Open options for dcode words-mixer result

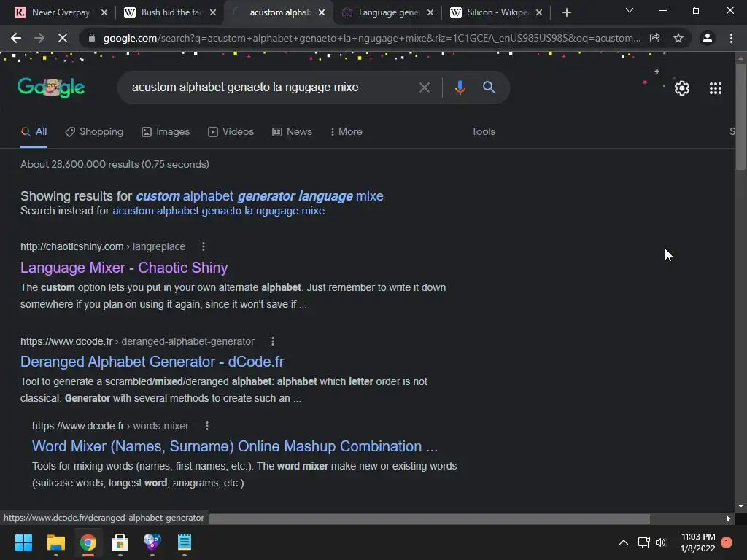206,426
